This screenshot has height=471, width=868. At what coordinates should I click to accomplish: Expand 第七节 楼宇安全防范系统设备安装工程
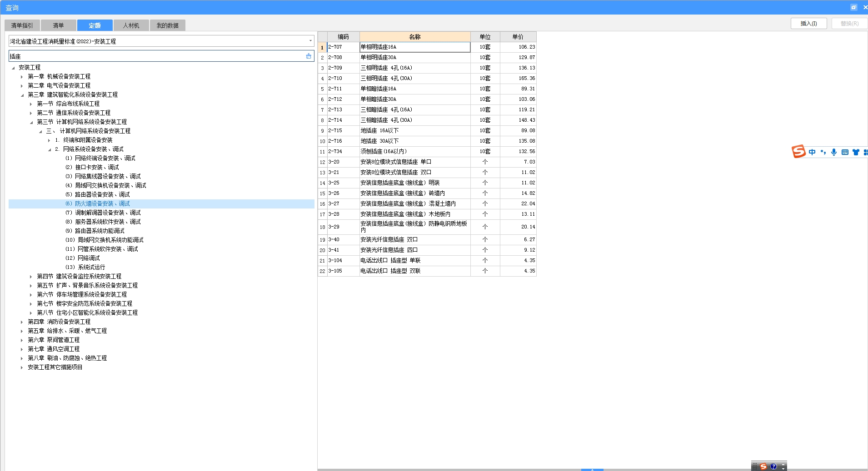tap(31, 304)
